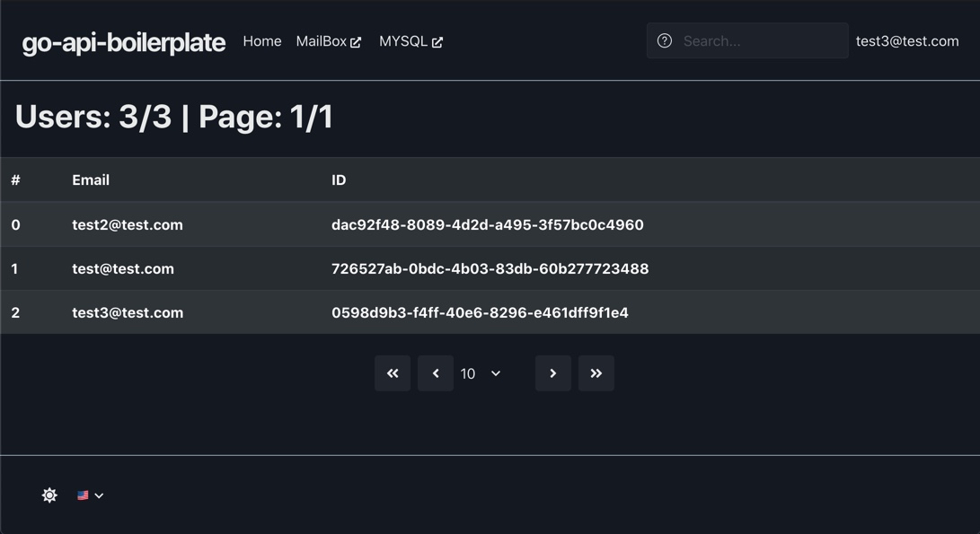The height and width of the screenshot is (534, 980).
Task: Click the help question mark icon in search
Action: 665,41
